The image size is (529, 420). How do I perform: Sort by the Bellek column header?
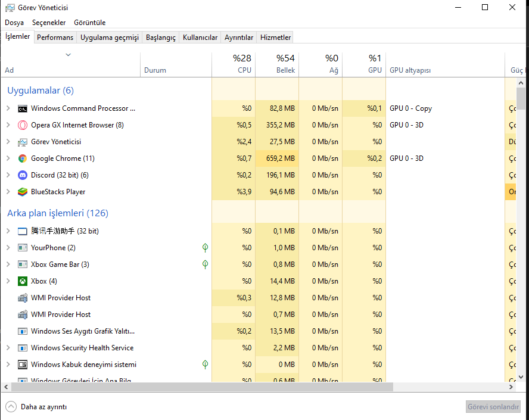[277, 65]
